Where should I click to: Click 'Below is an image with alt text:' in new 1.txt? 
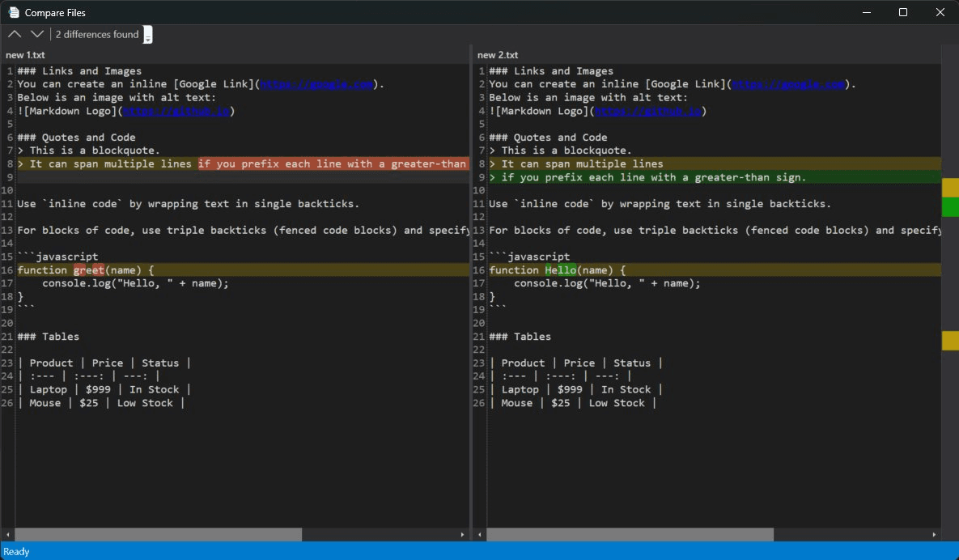point(117,98)
